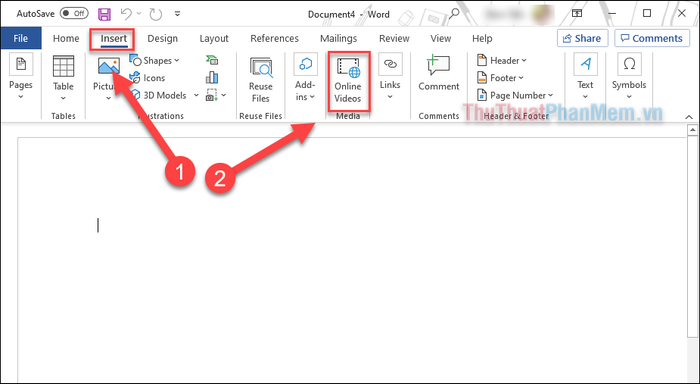Select the Help tab
This screenshot has width=700, height=384.
pos(482,38)
